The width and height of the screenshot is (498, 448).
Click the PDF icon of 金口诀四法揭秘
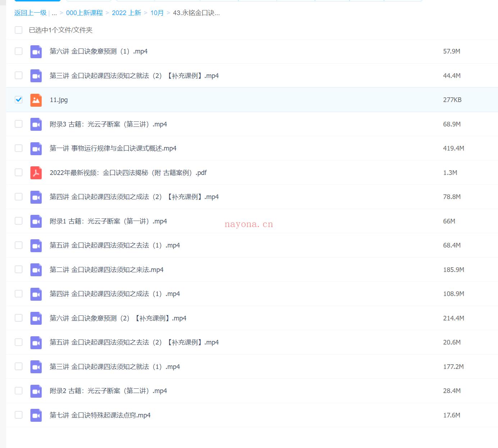coord(36,173)
